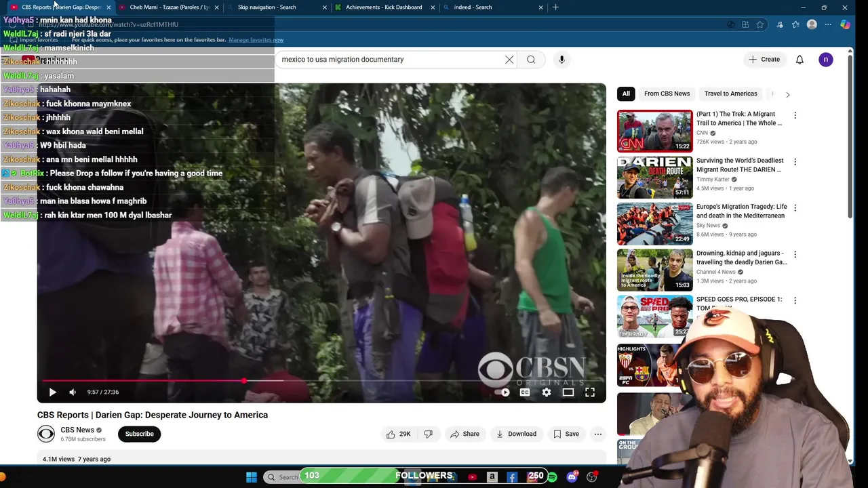The height and width of the screenshot is (488, 868).
Task: Open the Create button
Action: pos(764,60)
